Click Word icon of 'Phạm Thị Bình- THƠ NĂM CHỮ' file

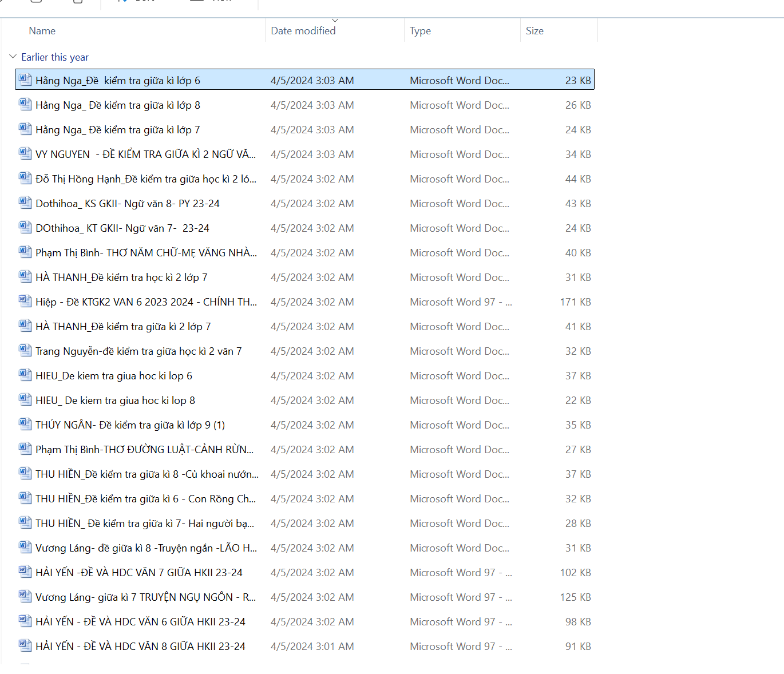coord(25,252)
